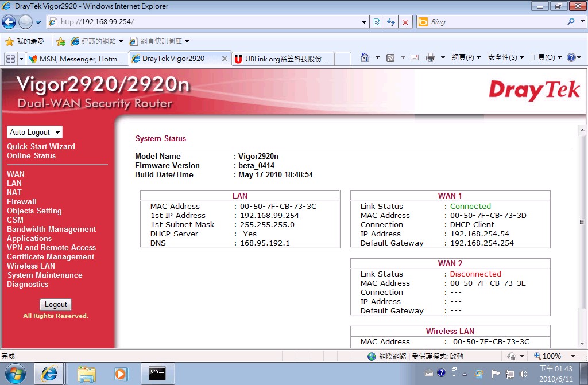This screenshot has width=588, height=385.
Task: Open Applications in sidebar
Action: 29,239
